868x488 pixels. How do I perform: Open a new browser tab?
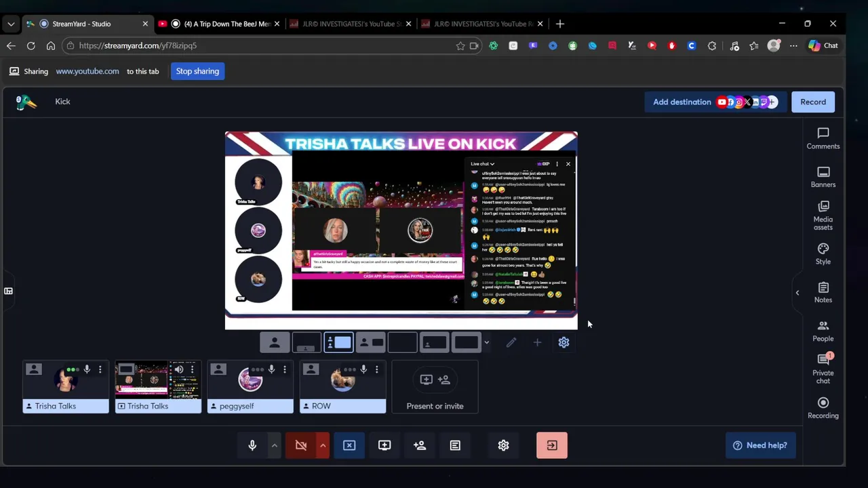tap(559, 24)
